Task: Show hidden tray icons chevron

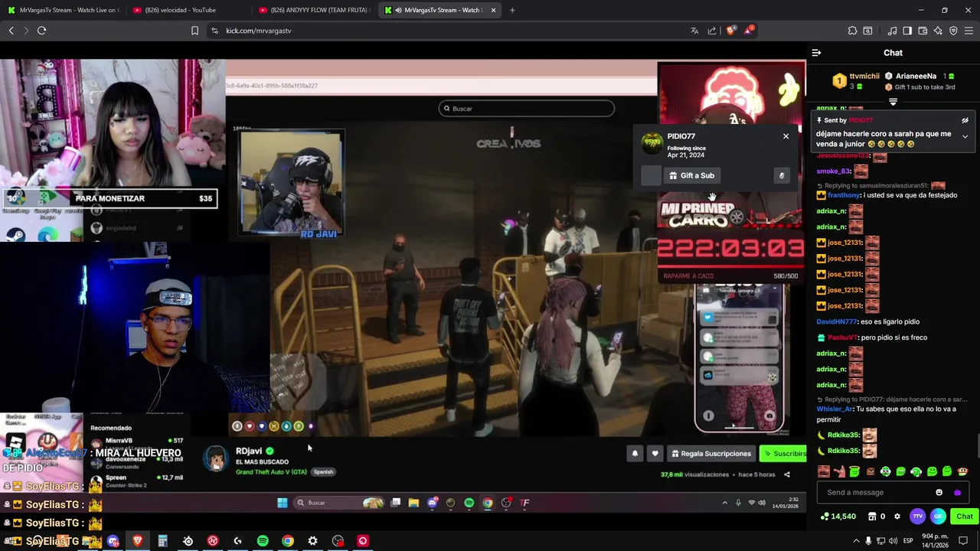Action: [856, 541]
